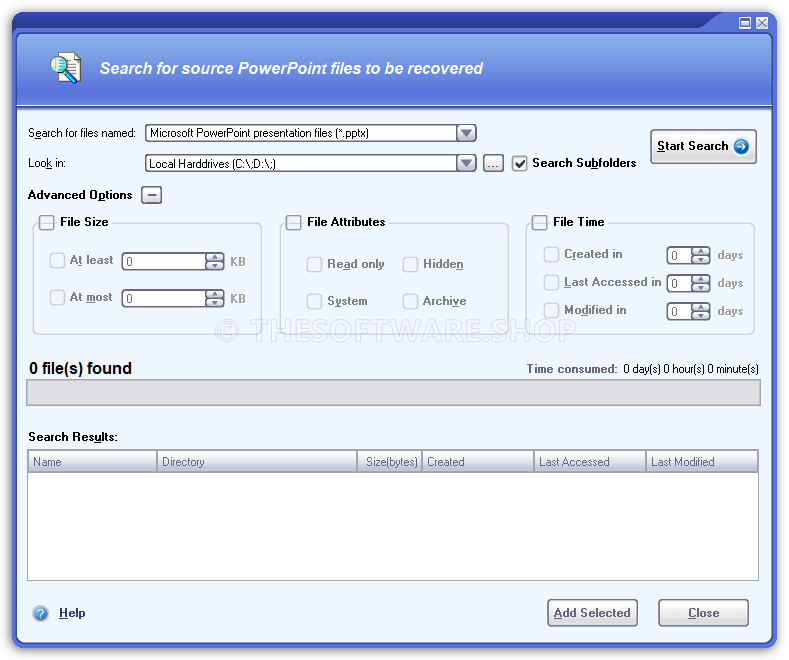The image size is (789, 660).
Task: Sort results by Created column
Action: (478, 462)
